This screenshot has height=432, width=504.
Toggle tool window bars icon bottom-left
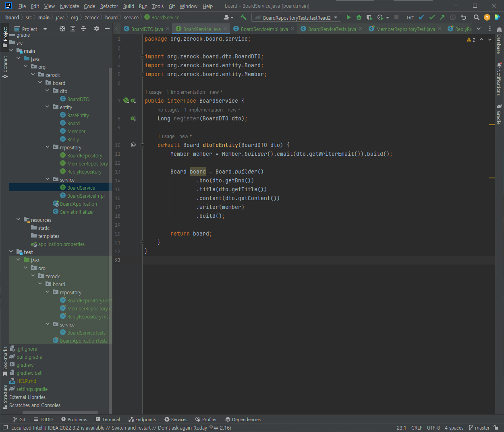5,428
